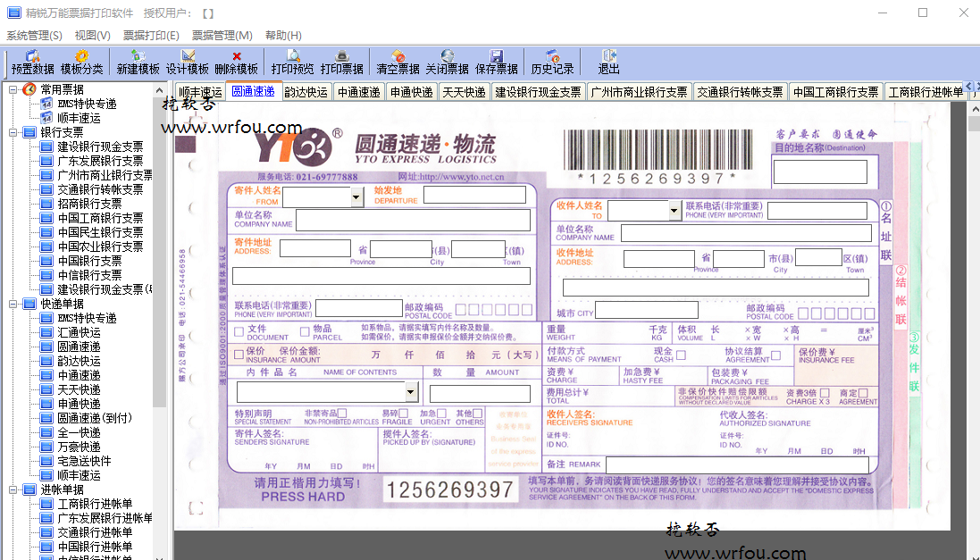Open the 帮助(H) menu
980x560 pixels.
tap(283, 36)
